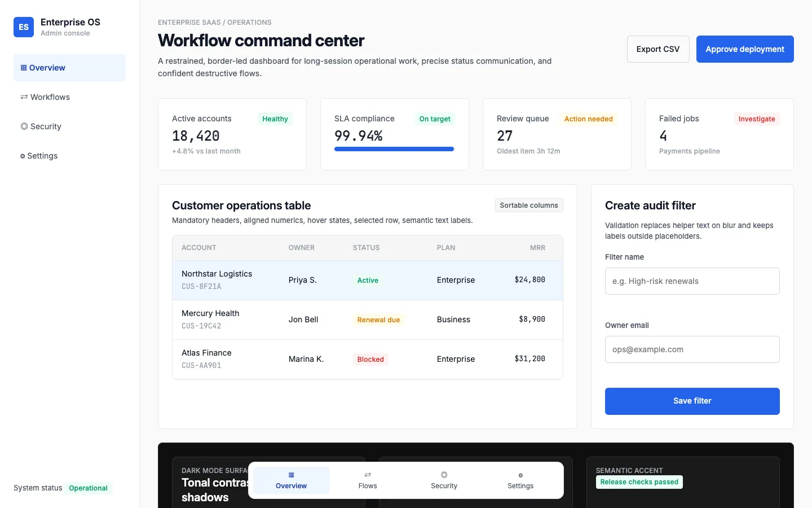The image size is (812, 508).
Task: Click the $24,800 MRR value
Action: click(x=530, y=280)
